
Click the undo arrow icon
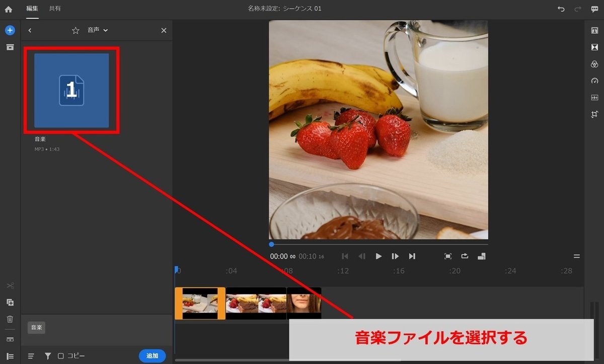(561, 9)
